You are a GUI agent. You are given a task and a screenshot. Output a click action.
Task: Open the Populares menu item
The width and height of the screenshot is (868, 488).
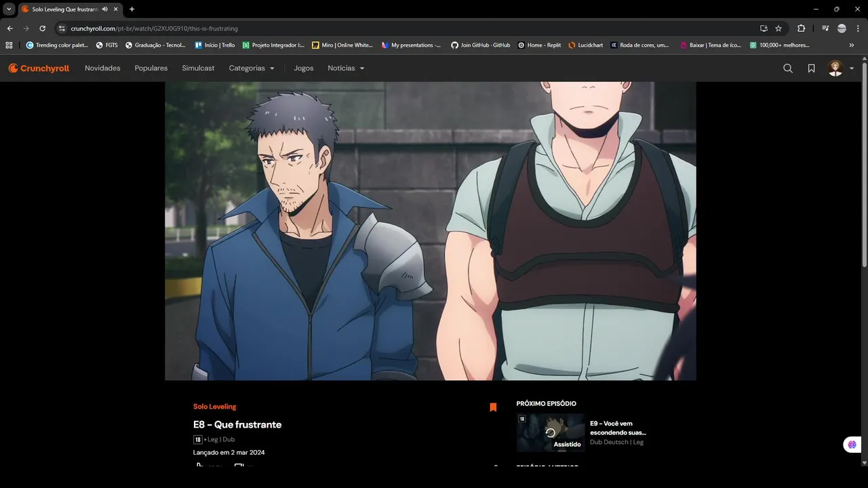coord(151,68)
